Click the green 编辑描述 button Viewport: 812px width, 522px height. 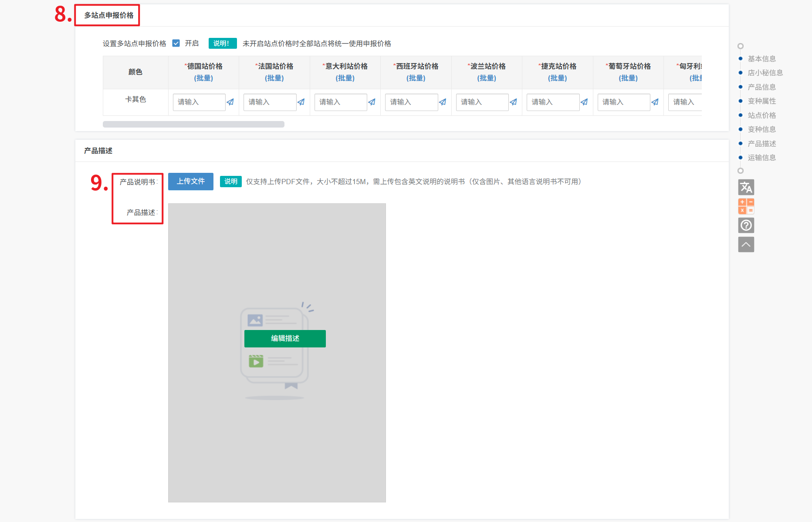tap(285, 338)
